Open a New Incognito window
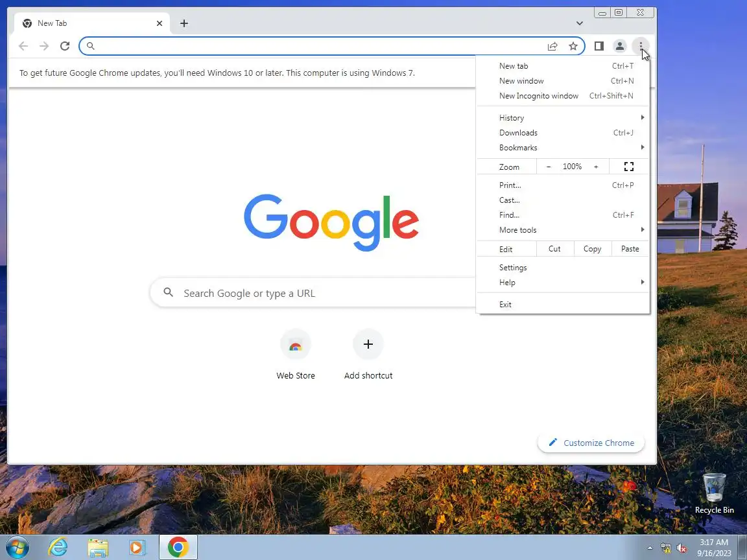This screenshot has height=560, width=747. point(563,96)
